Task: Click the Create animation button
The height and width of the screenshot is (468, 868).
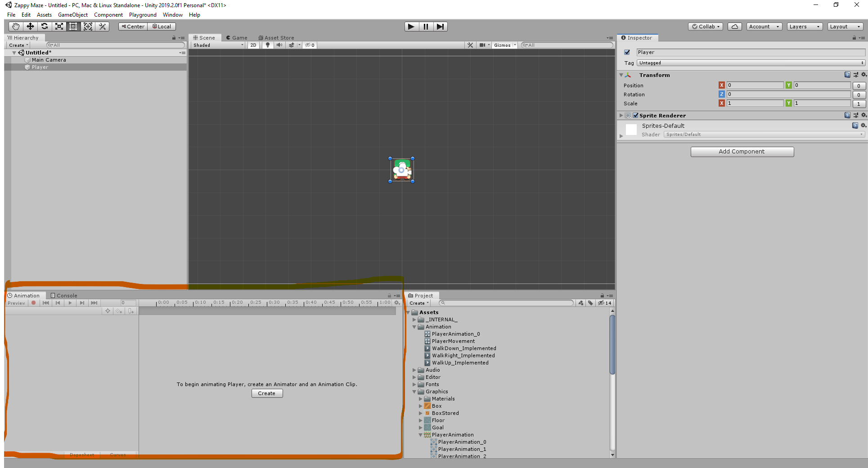Action: 267,393
